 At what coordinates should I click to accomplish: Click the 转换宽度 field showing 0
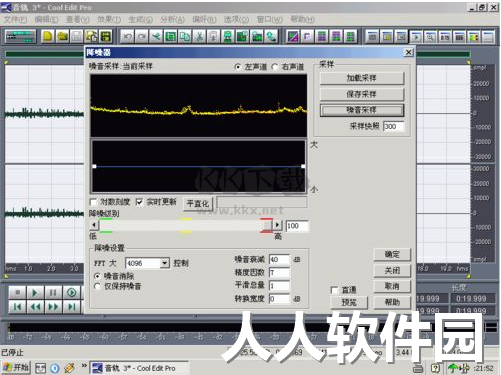[279, 299]
